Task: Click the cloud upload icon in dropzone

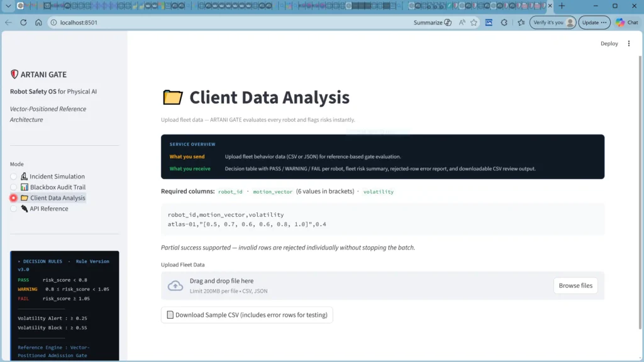Action: coord(175,286)
